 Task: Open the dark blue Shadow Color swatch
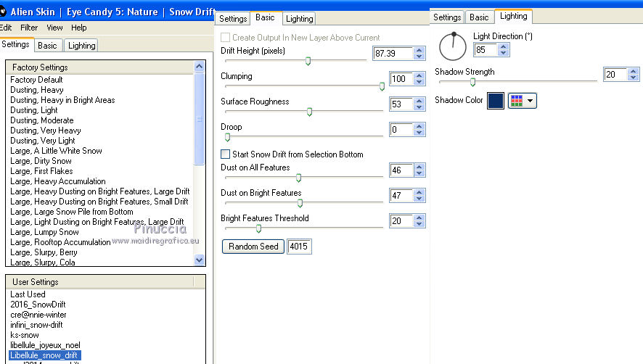coord(496,101)
